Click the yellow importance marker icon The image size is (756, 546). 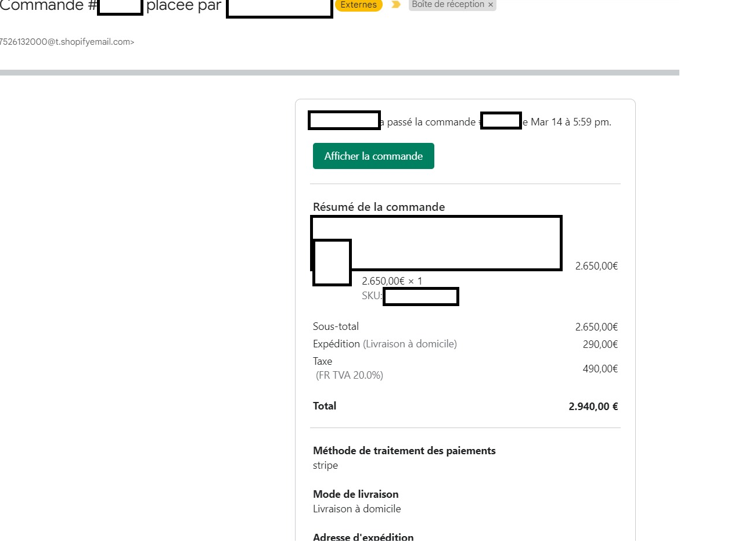point(396,5)
